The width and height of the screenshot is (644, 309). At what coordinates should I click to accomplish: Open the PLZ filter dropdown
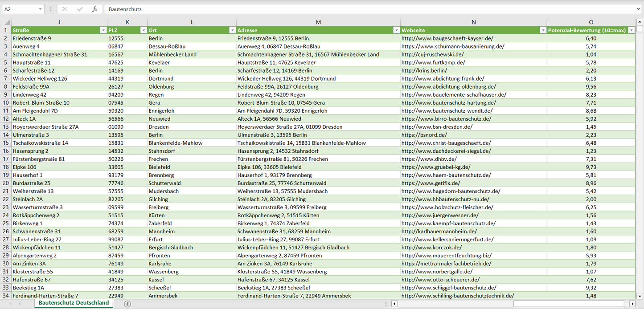(143, 30)
